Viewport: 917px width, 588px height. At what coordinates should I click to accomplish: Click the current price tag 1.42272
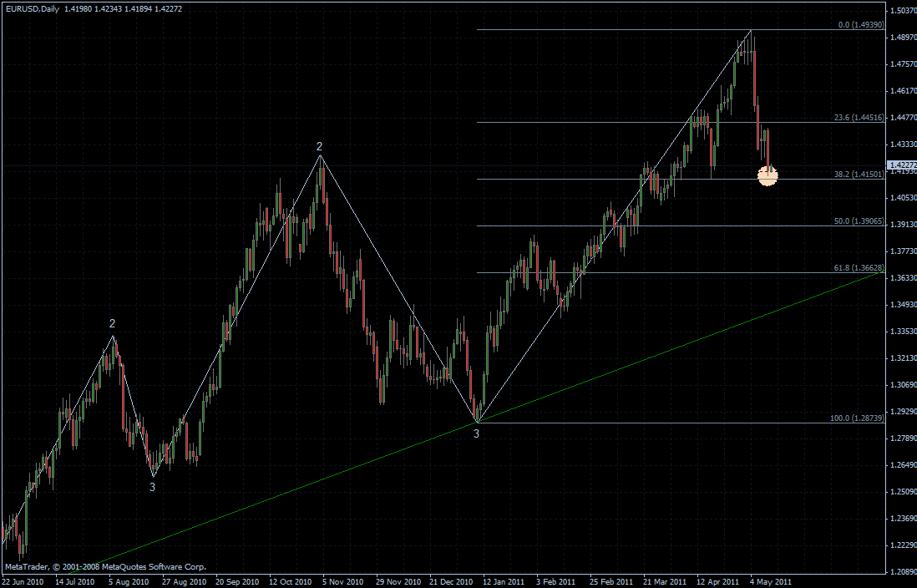click(x=902, y=165)
